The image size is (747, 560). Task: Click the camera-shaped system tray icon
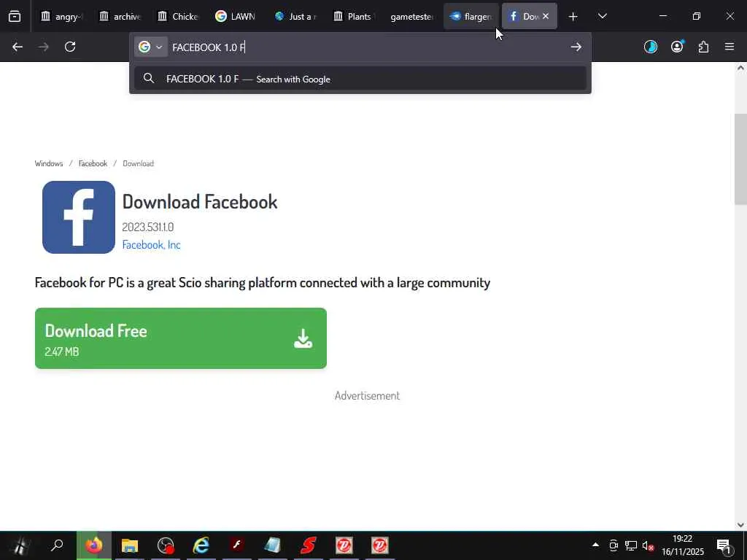[614, 545]
